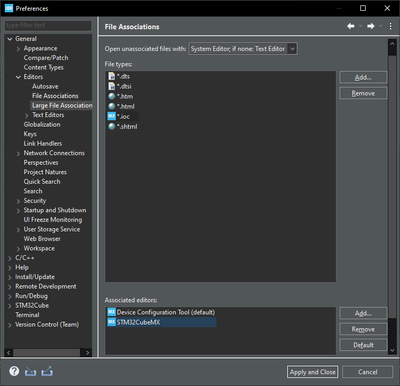This screenshot has height=386, width=400.
Task: Expand the C/C++ preferences node
Action: click(x=10, y=258)
